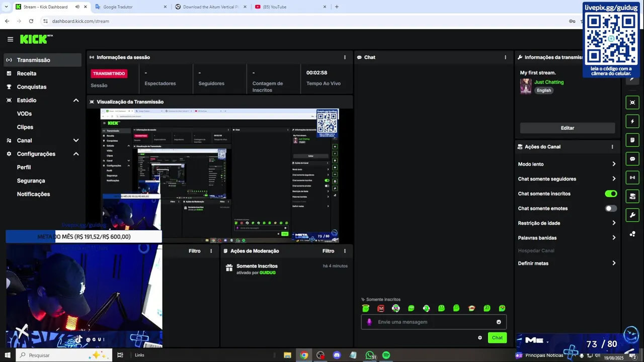Click the three-dots icon at toolbar bottom

632,234
